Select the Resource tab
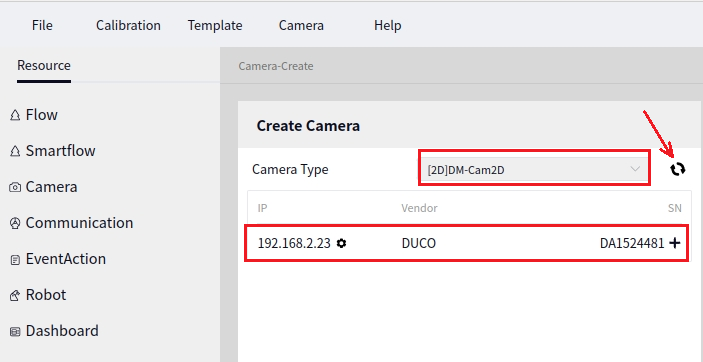This screenshot has width=703, height=362. point(44,65)
